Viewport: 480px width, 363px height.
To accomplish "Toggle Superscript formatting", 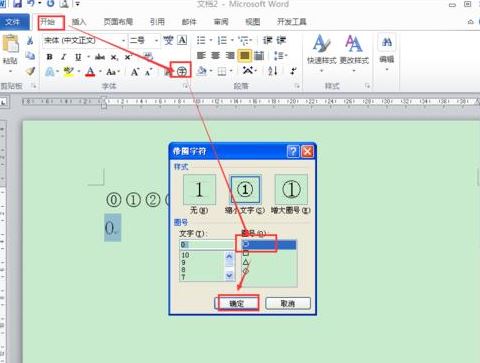I will 128,57.
